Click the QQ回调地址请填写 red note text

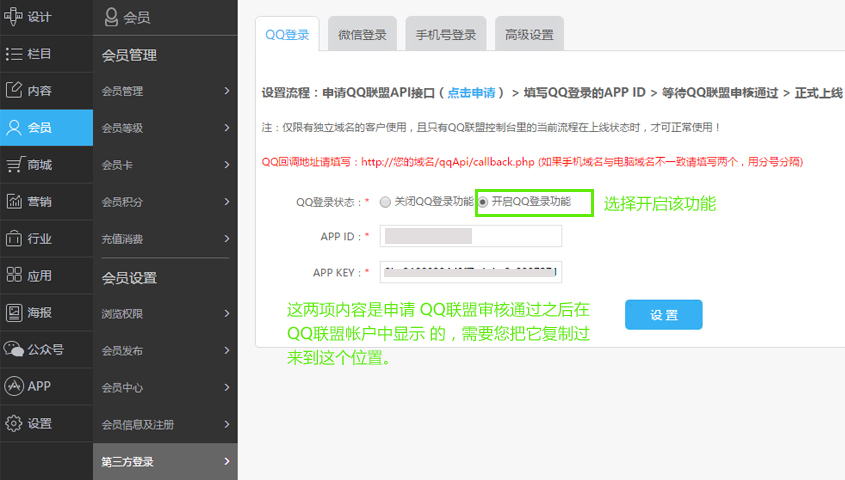[x=532, y=162]
